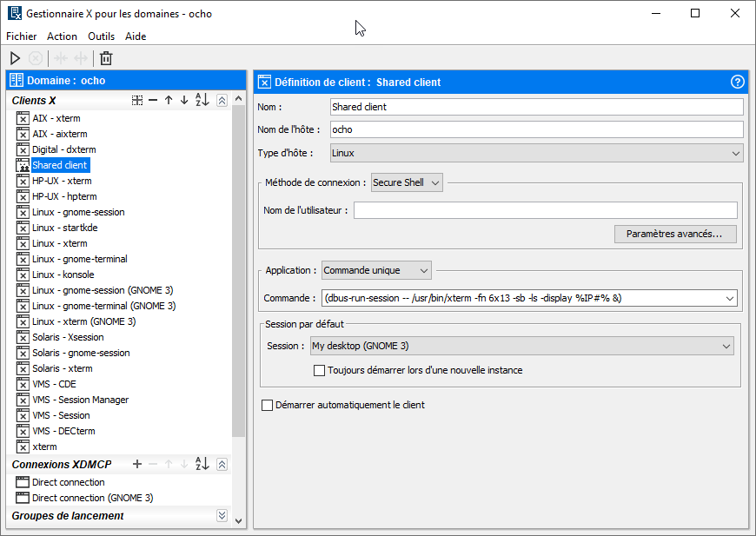The width and height of the screenshot is (756, 536).
Task: Click the start (play) toolbar icon
Action: click(x=15, y=58)
